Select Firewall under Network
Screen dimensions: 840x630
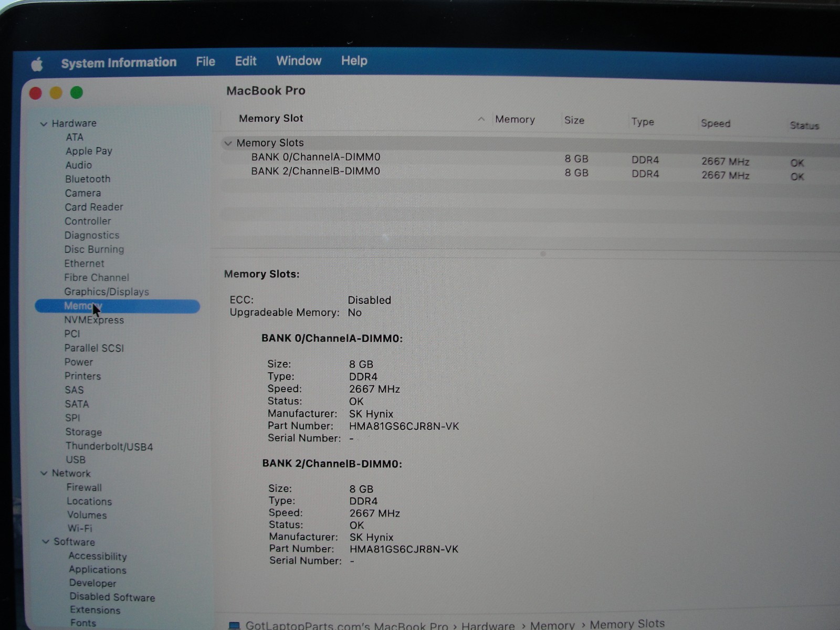point(84,488)
